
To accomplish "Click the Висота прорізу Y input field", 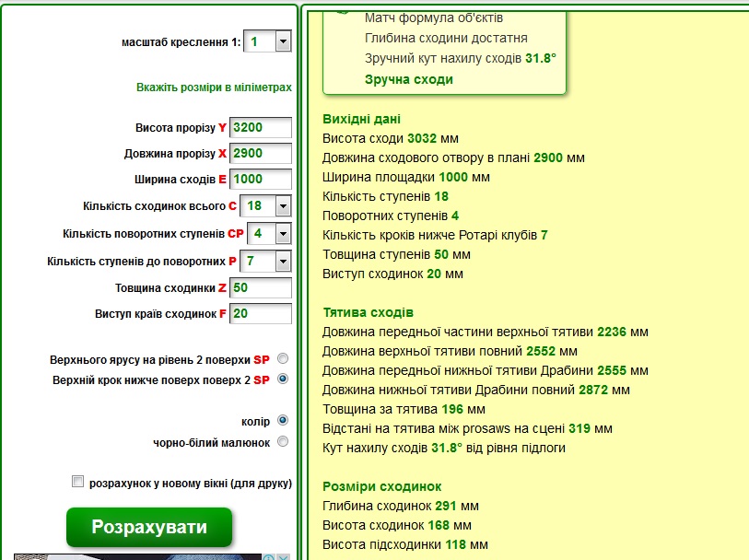I will click(x=261, y=127).
